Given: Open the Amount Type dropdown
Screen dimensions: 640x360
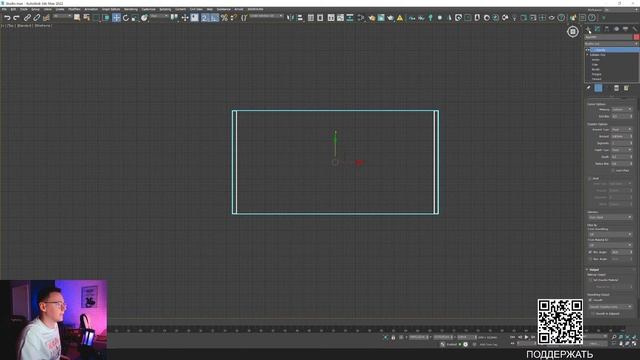Looking at the screenshot, I should 622,129.
